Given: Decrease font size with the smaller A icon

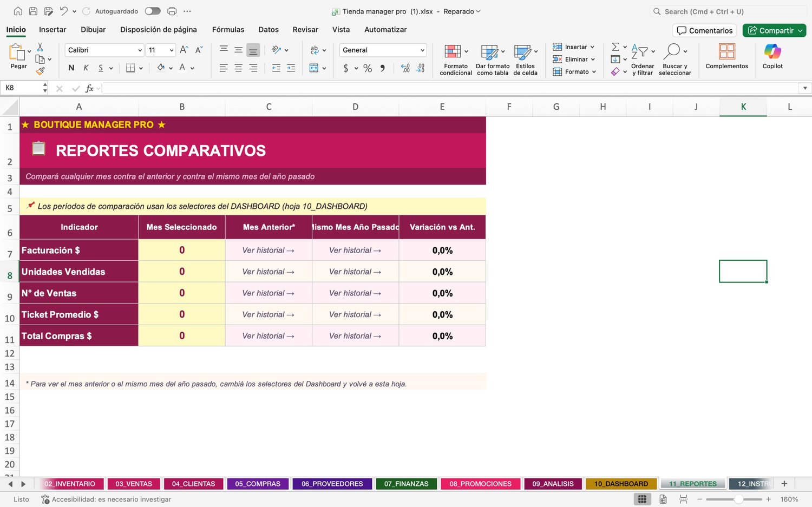Looking at the screenshot, I should [x=199, y=50].
